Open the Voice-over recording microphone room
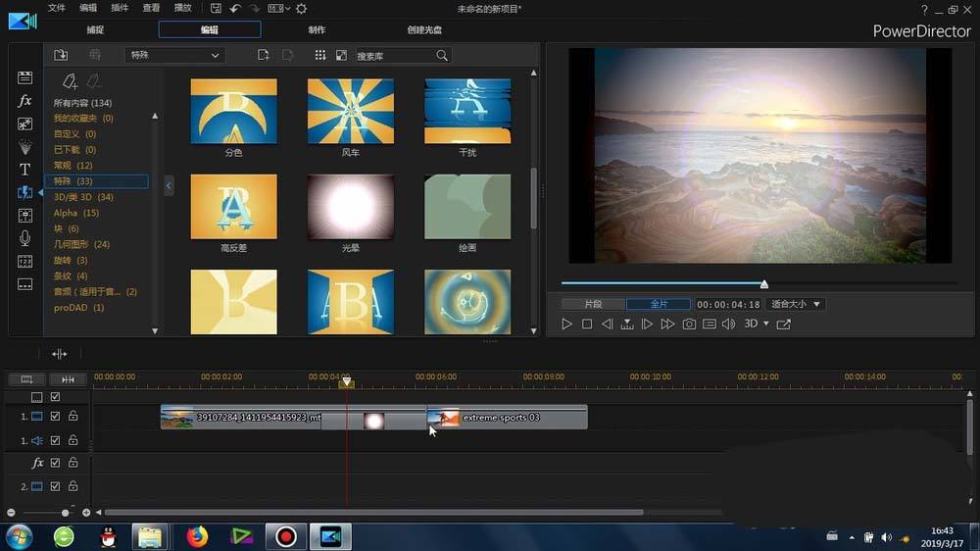This screenshot has width=980, height=551. click(x=25, y=237)
